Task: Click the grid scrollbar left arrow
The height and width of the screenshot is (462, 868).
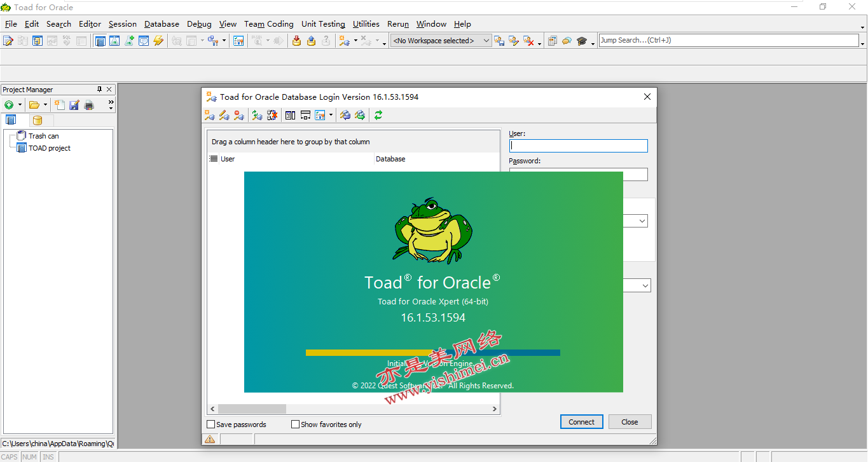Action: (x=212, y=409)
